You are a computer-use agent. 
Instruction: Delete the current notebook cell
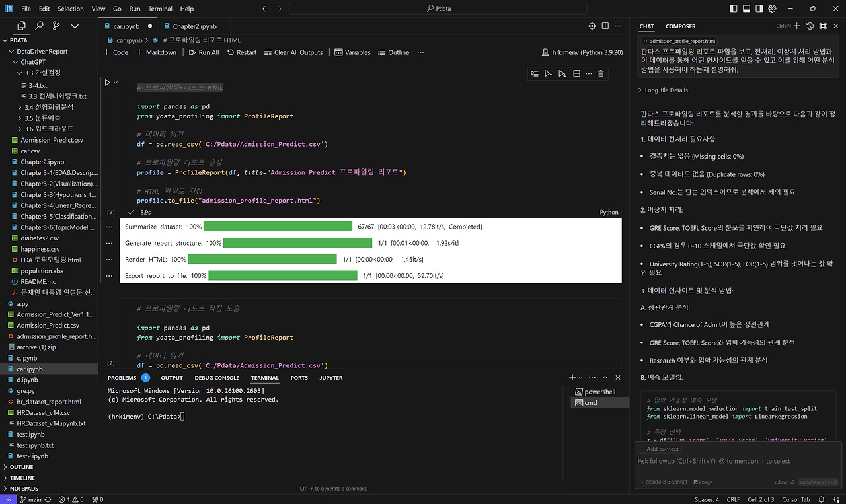click(x=601, y=73)
